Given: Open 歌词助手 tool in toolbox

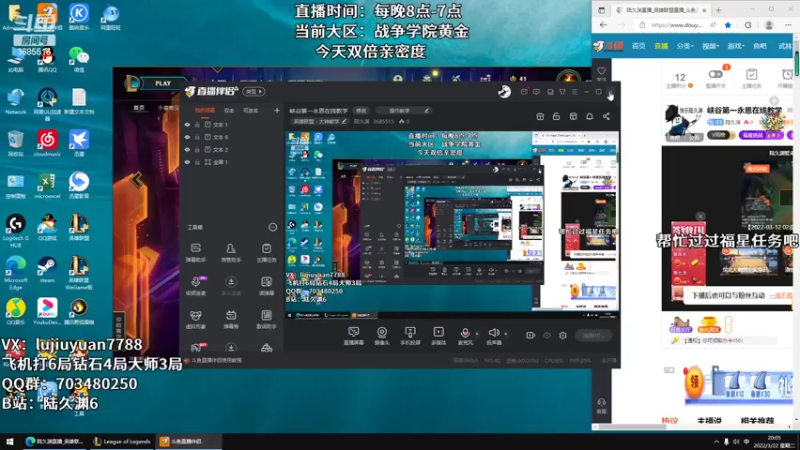Looking at the screenshot, I should 266,319.
